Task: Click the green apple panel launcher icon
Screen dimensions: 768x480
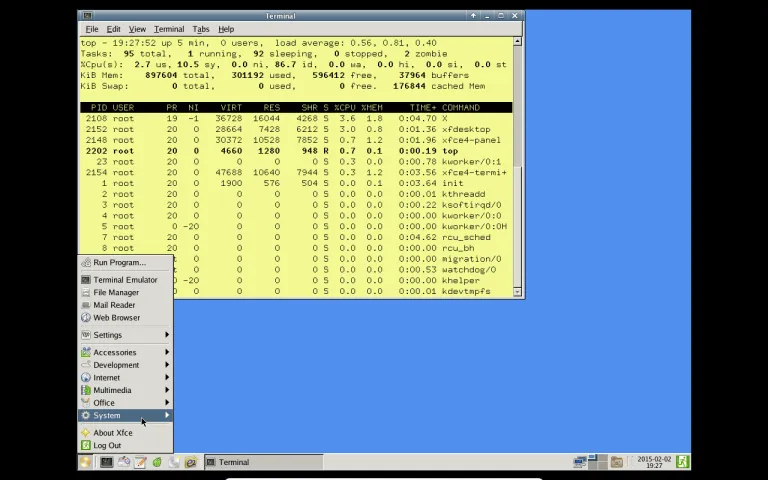Action: pos(157,462)
